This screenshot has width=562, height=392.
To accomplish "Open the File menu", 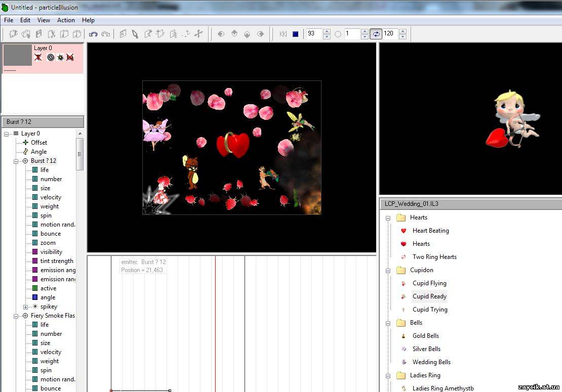I will pyautogui.click(x=9, y=20).
